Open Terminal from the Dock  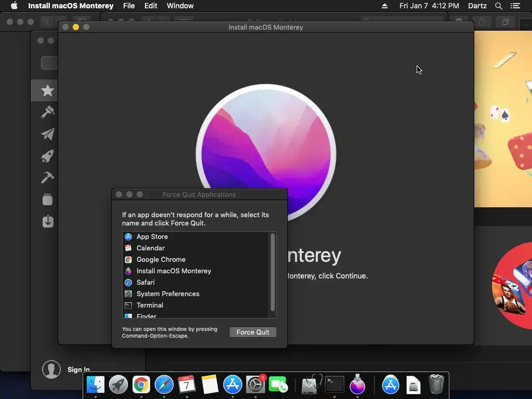pos(335,385)
